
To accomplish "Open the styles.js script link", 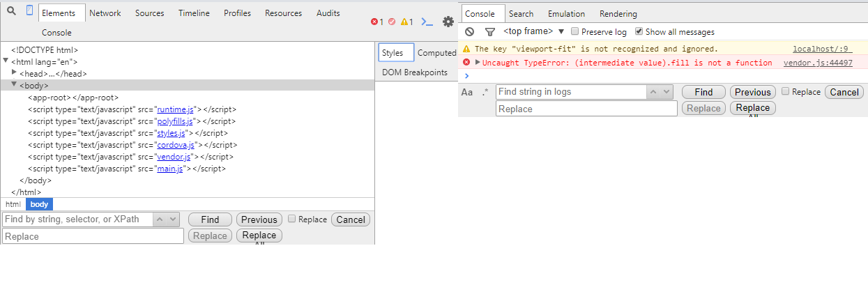I will [172, 133].
